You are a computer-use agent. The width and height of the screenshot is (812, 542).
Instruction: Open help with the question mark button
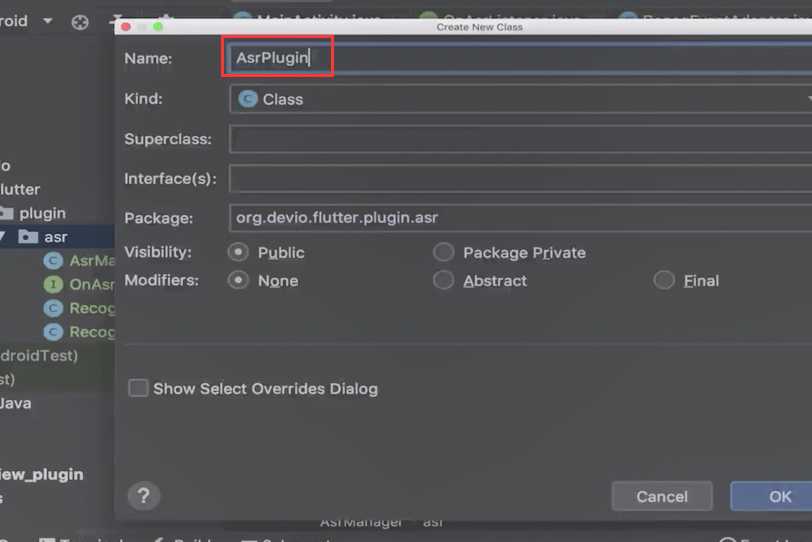coord(143,496)
